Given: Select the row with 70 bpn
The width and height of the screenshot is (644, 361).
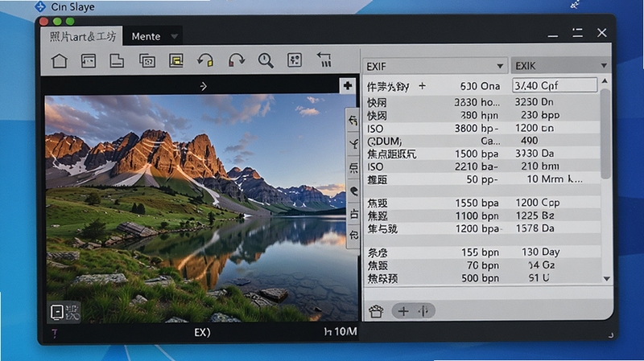Looking at the screenshot, I should pos(482,265).
